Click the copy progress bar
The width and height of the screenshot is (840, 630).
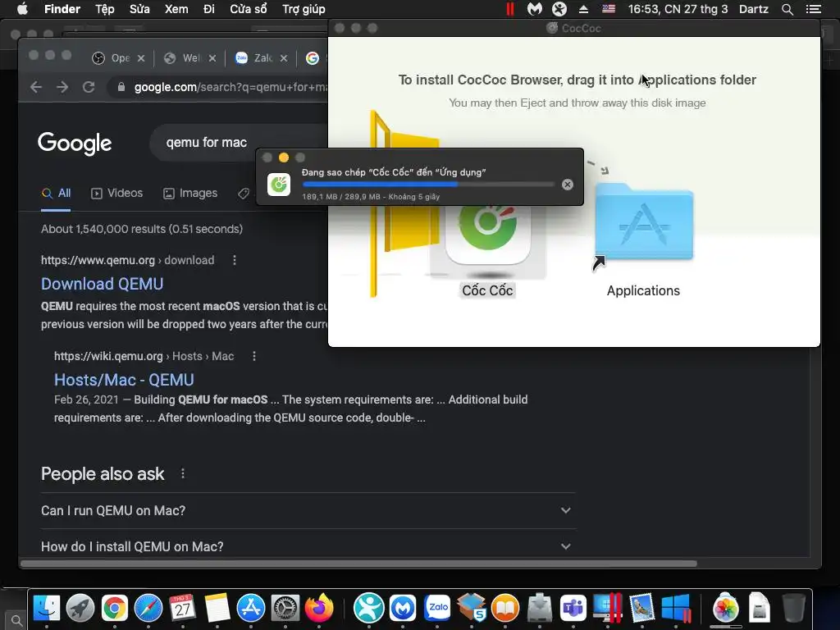pos(428,185)
